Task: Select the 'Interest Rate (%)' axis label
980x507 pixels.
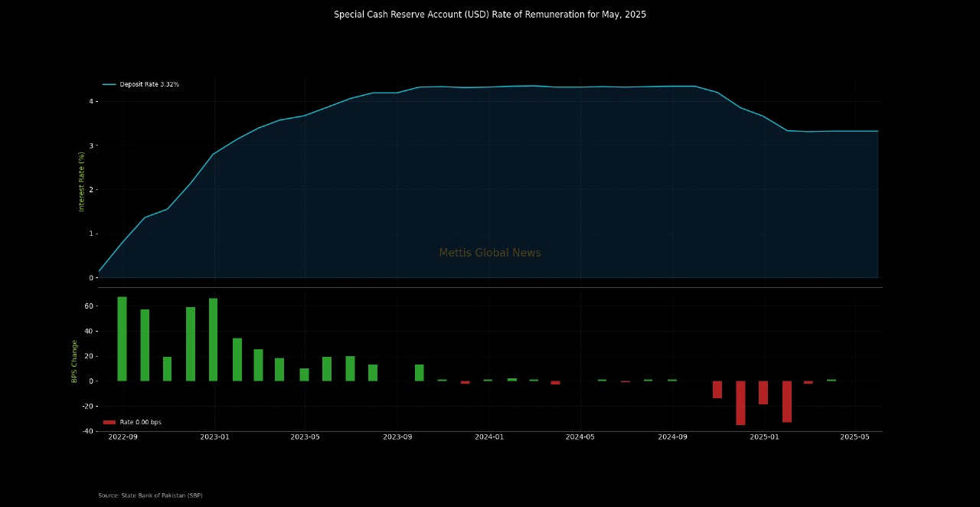Action: [x=82, y=182]
